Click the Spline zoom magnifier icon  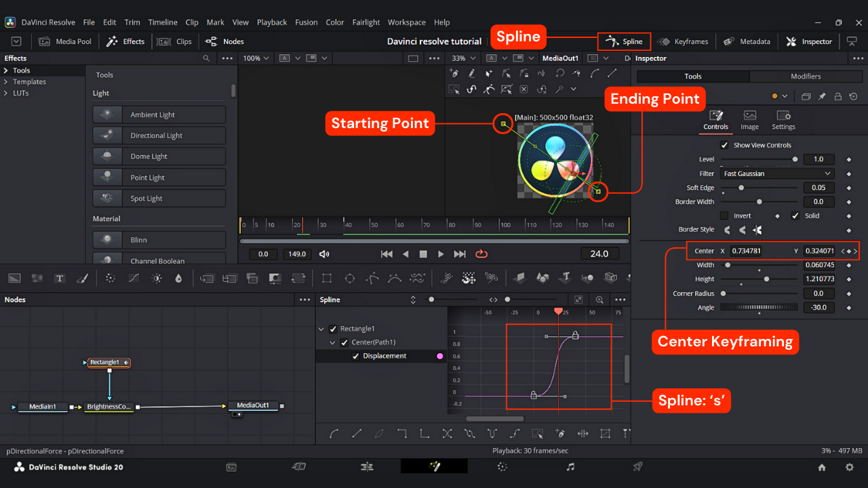(x=600, y=300)
